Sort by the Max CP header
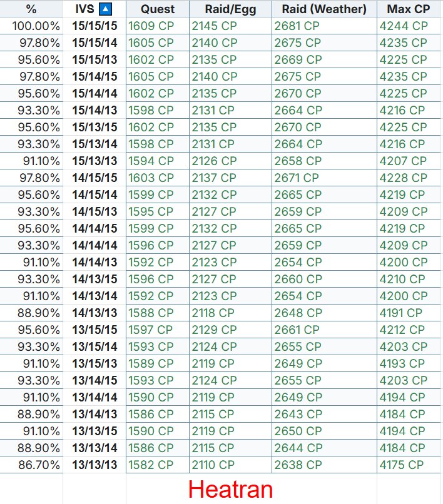This screenshot has width=443, height=504. tap(407, 9)
